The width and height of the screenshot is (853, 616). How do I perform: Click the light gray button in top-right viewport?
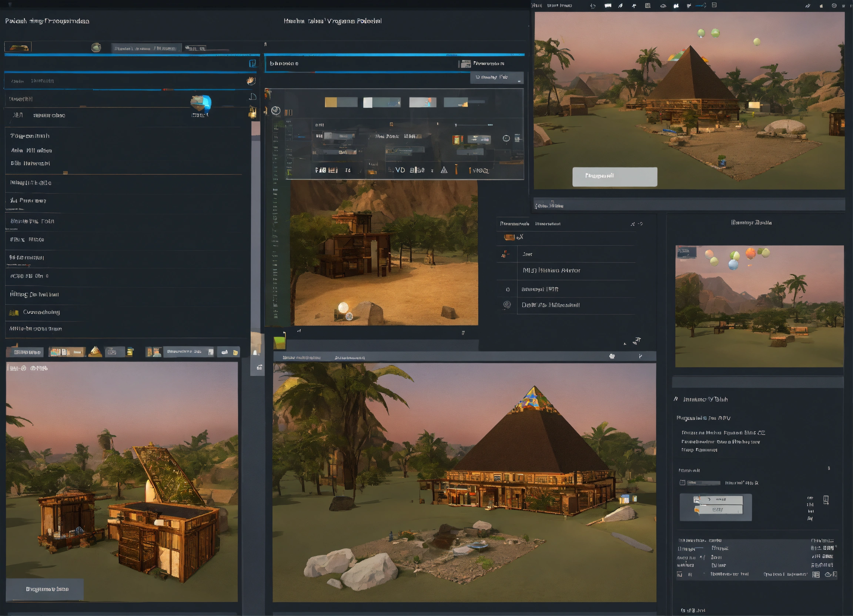tap(615, 176)
